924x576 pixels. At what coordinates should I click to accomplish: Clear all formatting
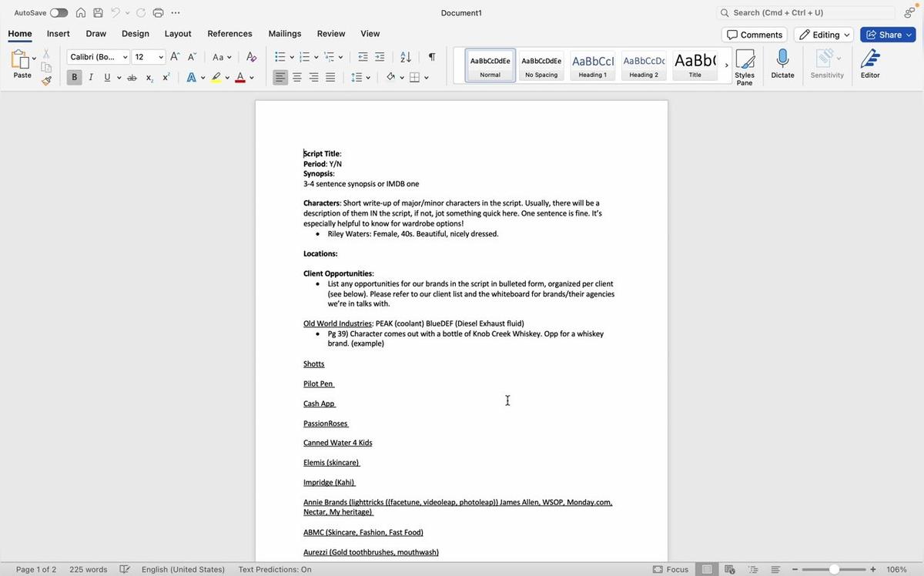pos(251,57)
